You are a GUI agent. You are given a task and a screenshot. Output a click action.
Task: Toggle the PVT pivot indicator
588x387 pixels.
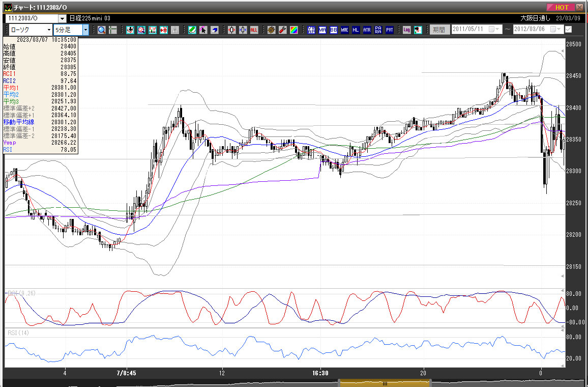[x=390, y=30]
